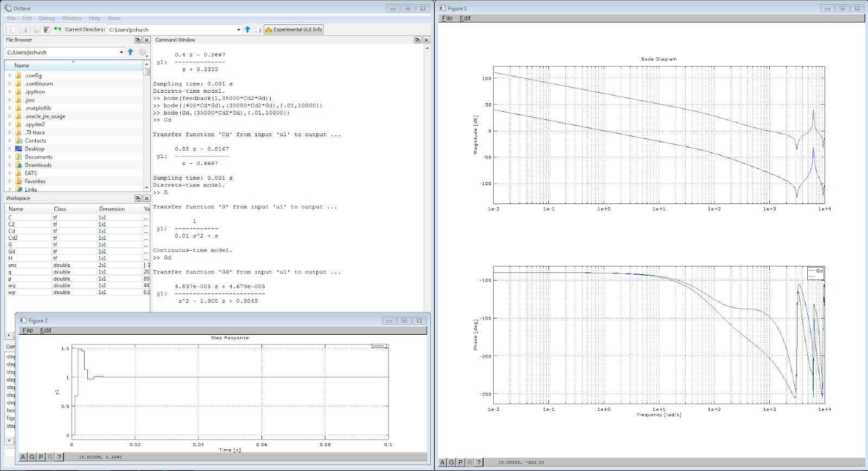This screenshot has width=868, height=471.
Task: Go up one directory in main toolbar
Action: pos(247,29)
